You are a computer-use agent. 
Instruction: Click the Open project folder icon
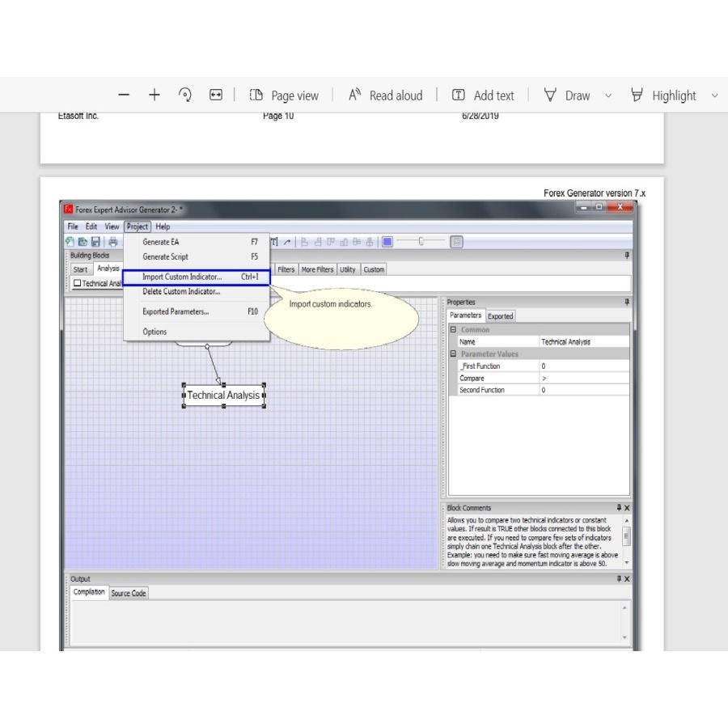click(x=83, y=241)
